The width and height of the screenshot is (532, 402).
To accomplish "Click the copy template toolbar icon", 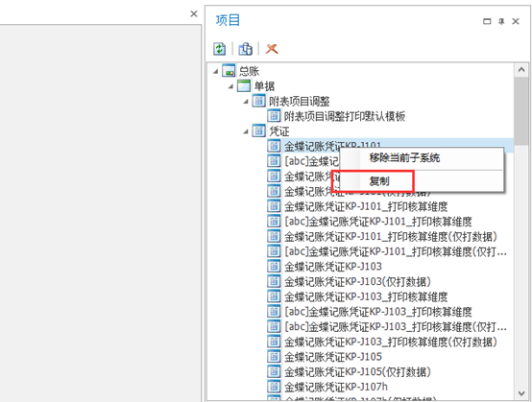I will click(245, 49).
